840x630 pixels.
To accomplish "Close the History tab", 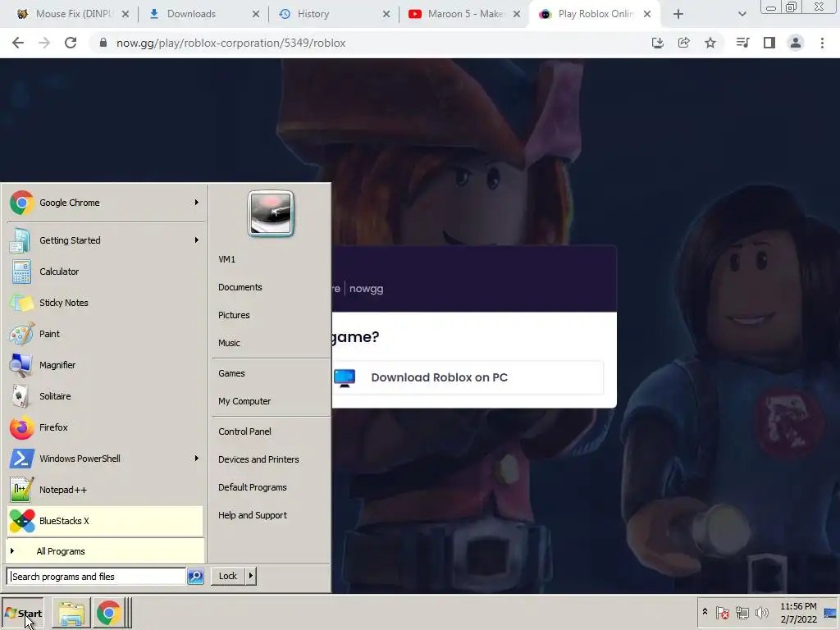I will coord(386,15).
